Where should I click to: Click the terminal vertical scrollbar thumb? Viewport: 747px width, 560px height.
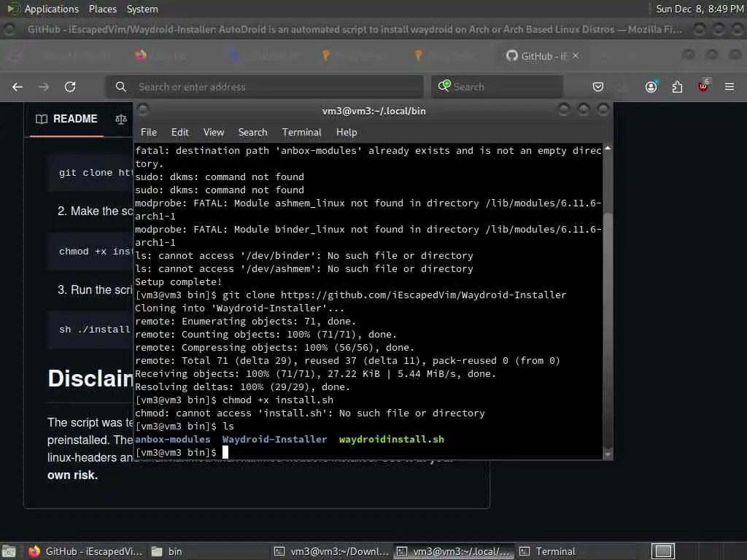pyautogui.click(x=608, y=330)
